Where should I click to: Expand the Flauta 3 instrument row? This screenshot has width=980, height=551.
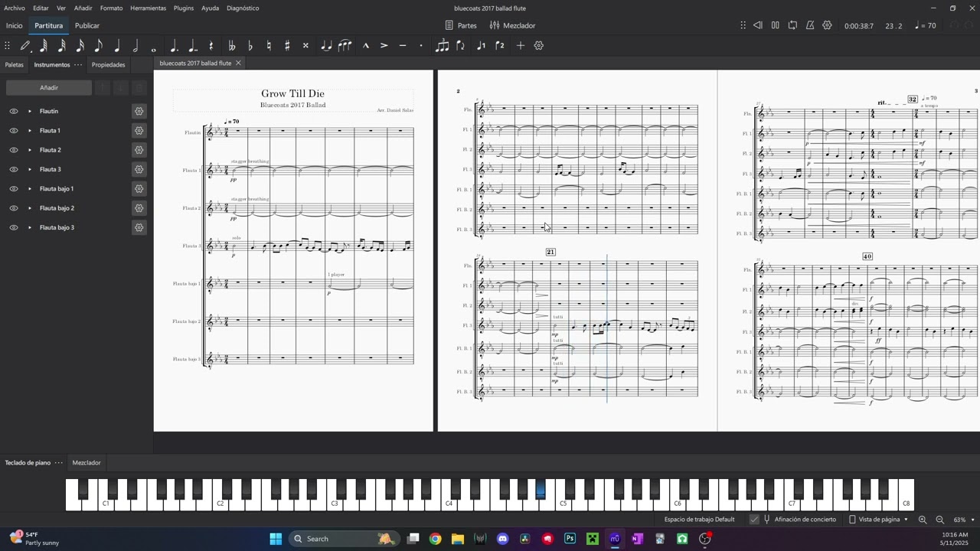coord(30,169)
